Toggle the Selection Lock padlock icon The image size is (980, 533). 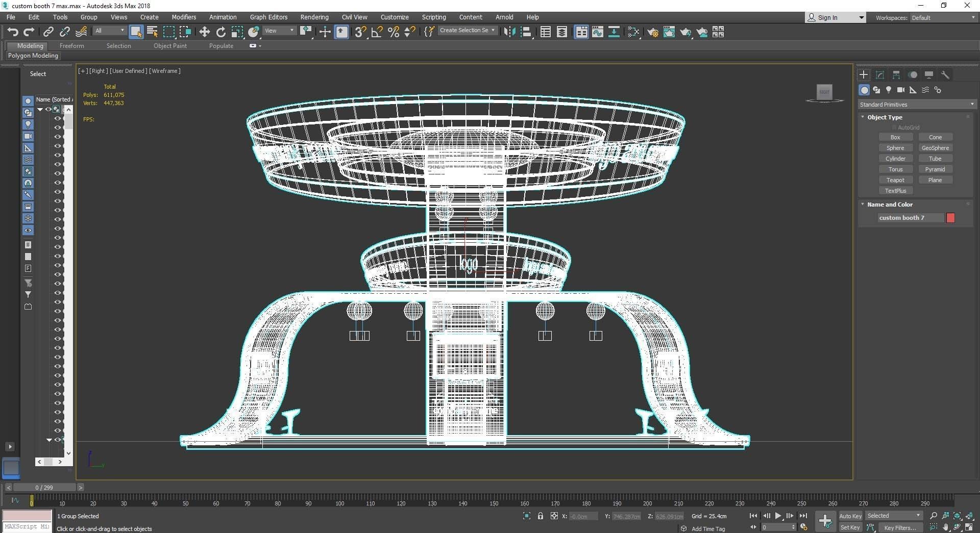(x=541, y=516)
